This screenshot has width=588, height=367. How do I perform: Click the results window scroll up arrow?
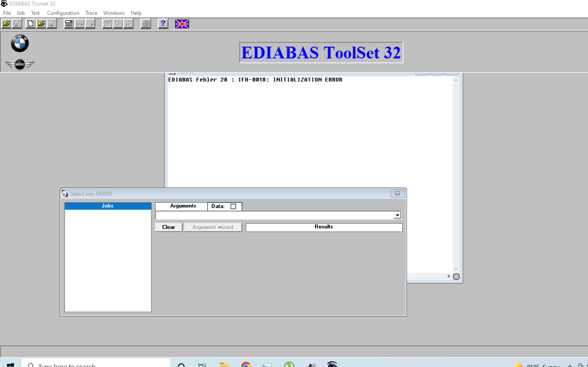click(x=456, y=80)
